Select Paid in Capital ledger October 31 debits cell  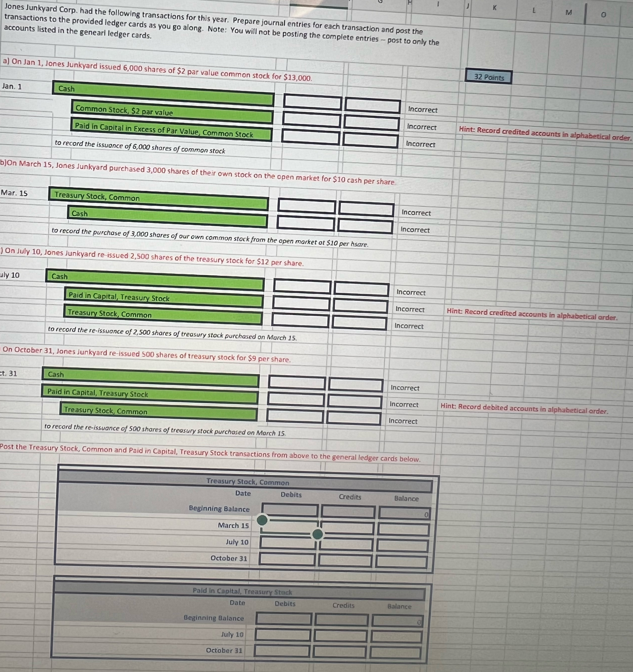[x=282, y=651]
